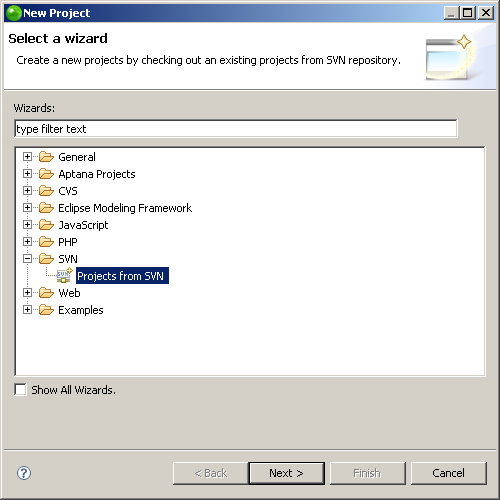Click the PHP folder icon
Screen dimensions: 500x500
[46, 242]
